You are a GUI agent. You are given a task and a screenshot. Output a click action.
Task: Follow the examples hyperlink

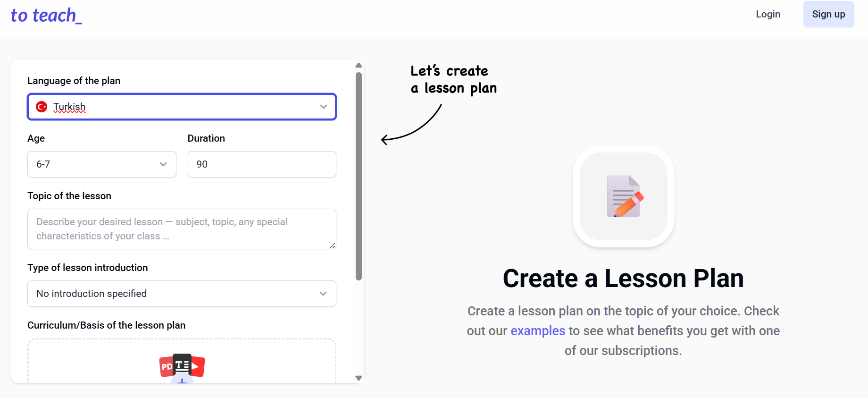(x=538, y=331)
